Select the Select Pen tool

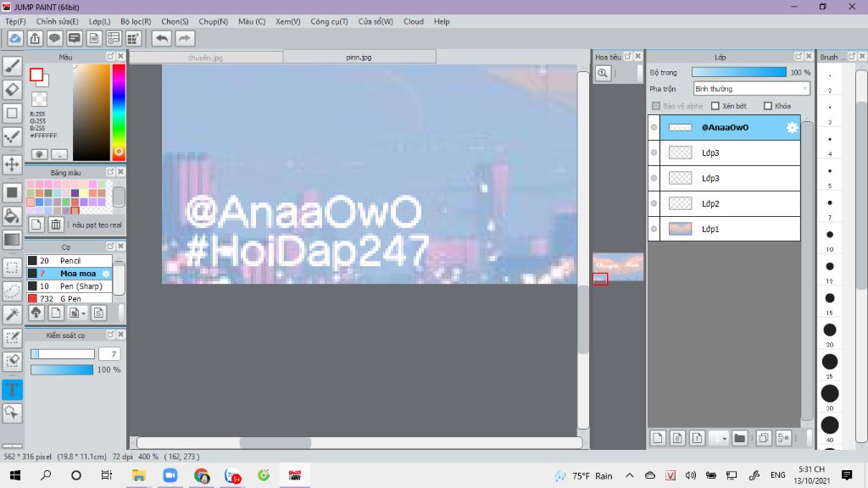[12, 338]
